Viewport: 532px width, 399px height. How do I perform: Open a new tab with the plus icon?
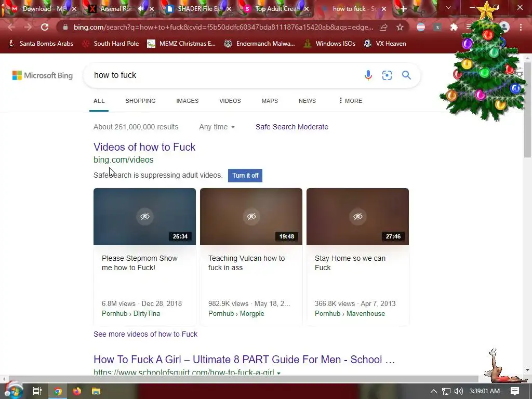[403, 9]
